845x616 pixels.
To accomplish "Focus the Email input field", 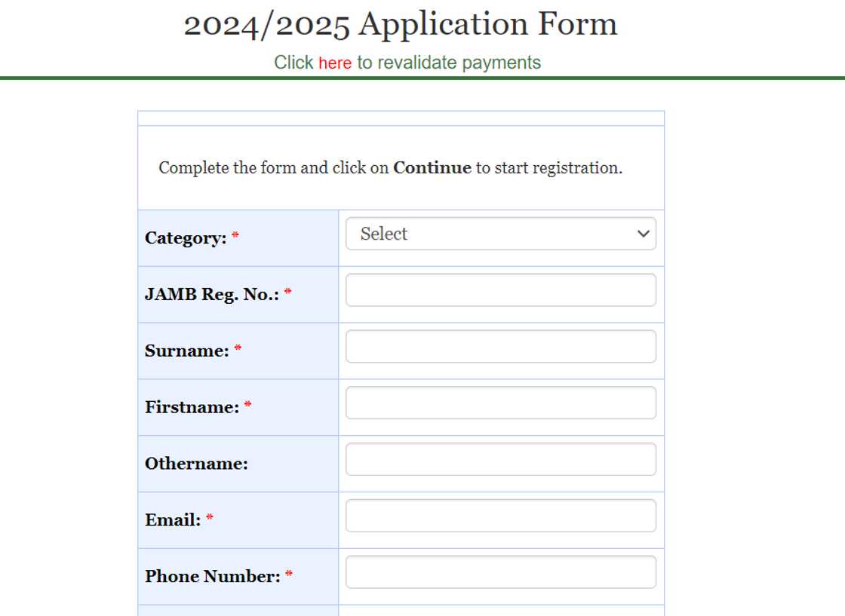I will click(500, 516).
